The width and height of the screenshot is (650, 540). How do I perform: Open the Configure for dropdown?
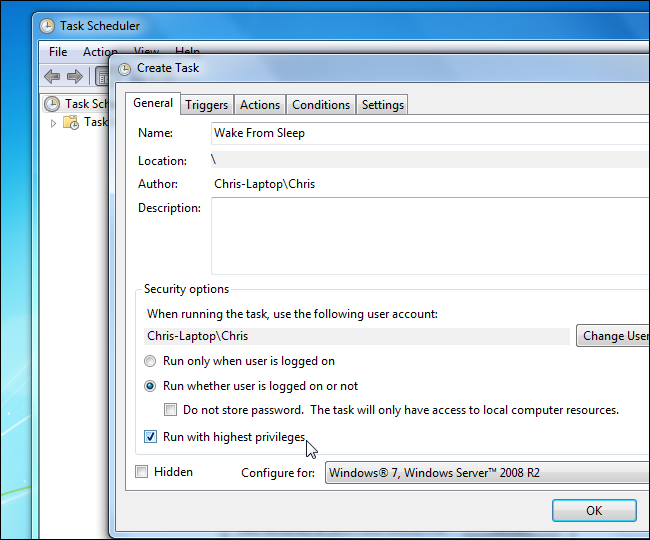click(488, 473)
